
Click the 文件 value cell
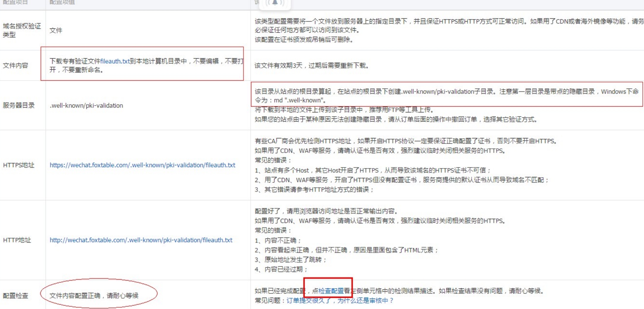[x=56, y=30]
